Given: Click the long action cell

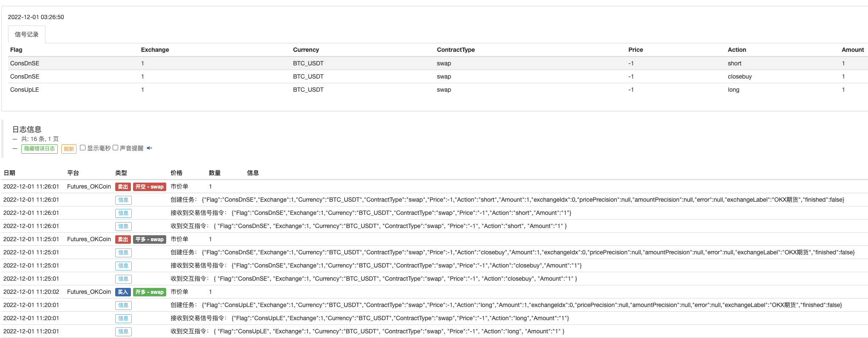Looking at the screenshot, I should click(734, 90).
